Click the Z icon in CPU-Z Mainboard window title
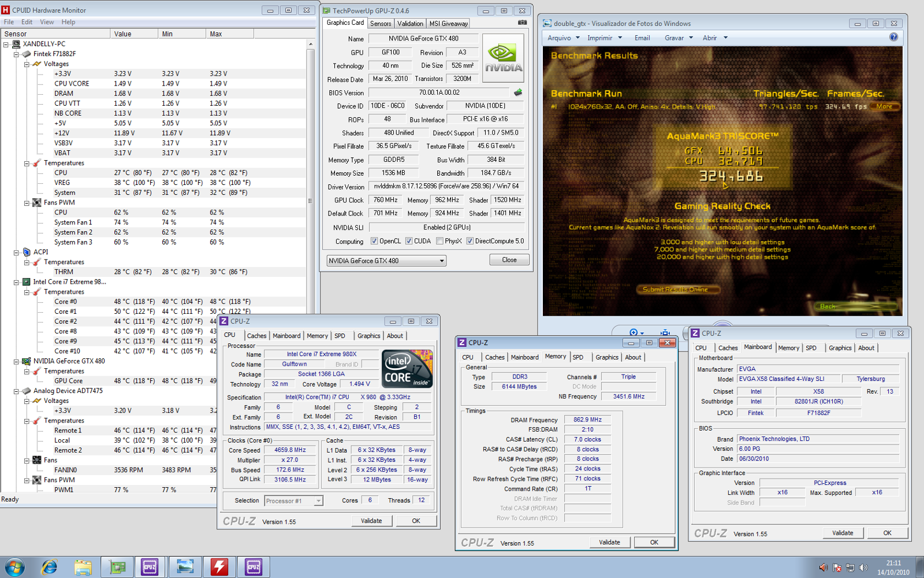Screen dimensions: 924x578 695,333
